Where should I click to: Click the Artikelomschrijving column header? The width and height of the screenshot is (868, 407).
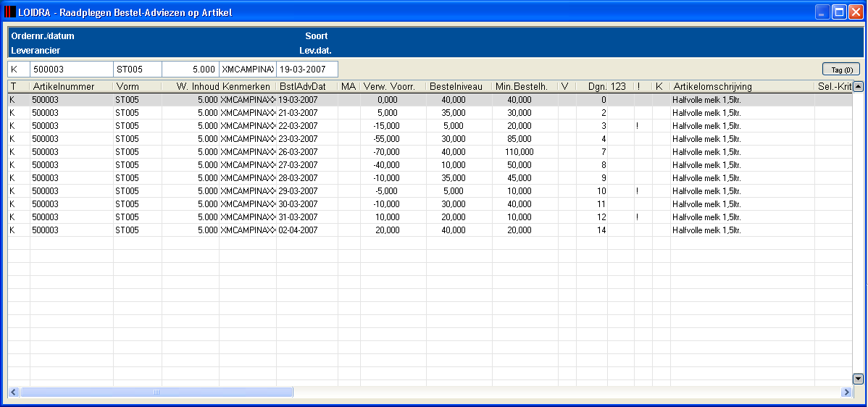point(743,87)
